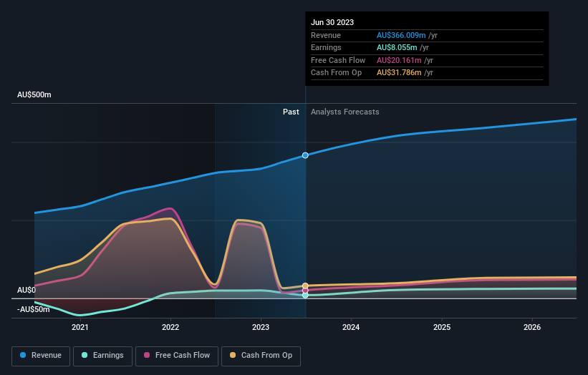
Task: Click the orange Cash From Op data point
Action: pyautogui.click(x=305, y=286)
